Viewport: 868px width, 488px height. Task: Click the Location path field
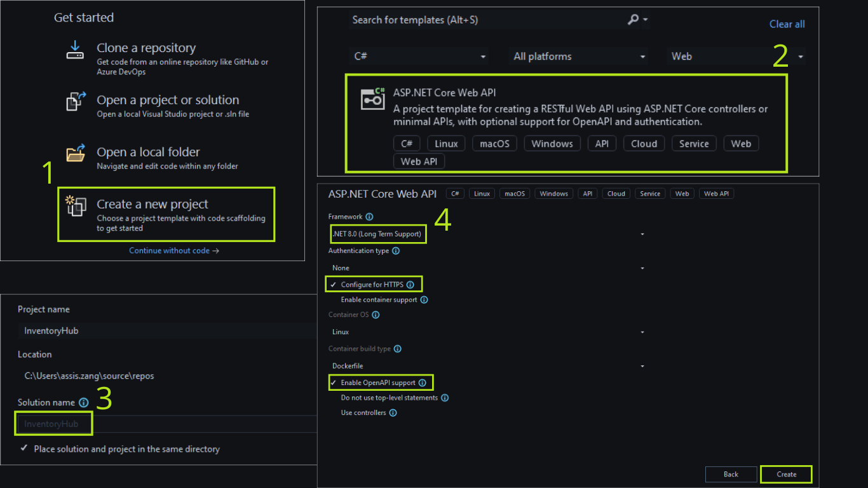point(166,376)
